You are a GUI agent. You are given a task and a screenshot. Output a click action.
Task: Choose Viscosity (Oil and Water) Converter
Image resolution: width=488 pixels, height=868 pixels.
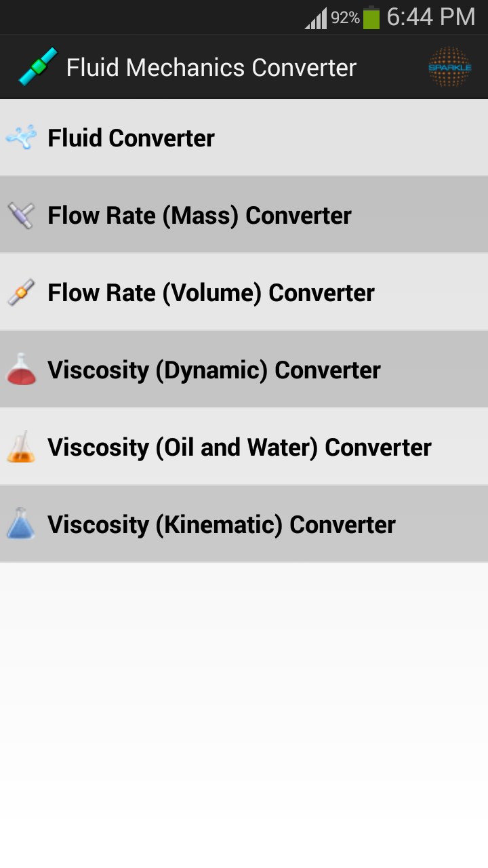[239, 448]
